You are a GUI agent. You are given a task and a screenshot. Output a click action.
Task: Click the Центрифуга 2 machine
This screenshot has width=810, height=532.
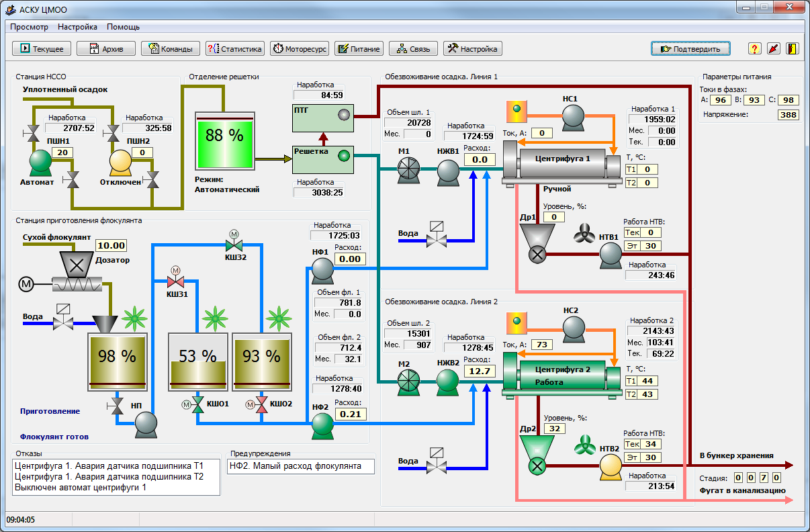(x=564, y=375)
